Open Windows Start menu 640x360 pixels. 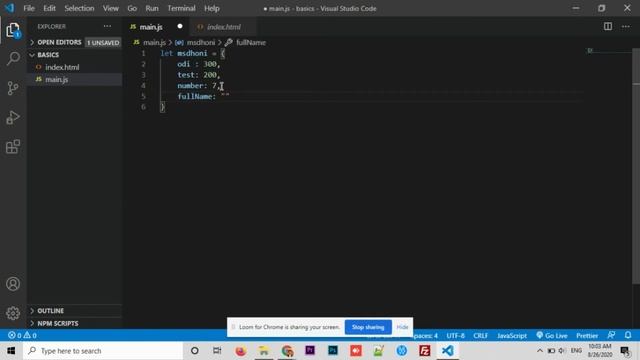point(11,351)
